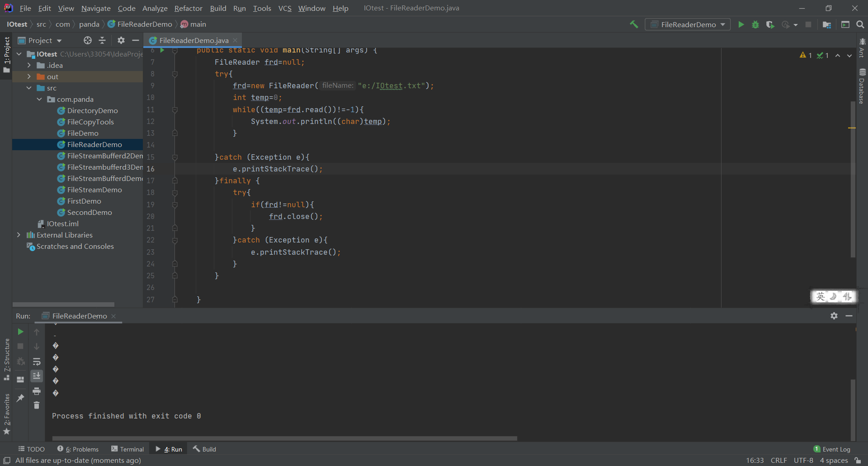Jump to previous highlighted error arrow
The image size is (868, 466).
838,55
